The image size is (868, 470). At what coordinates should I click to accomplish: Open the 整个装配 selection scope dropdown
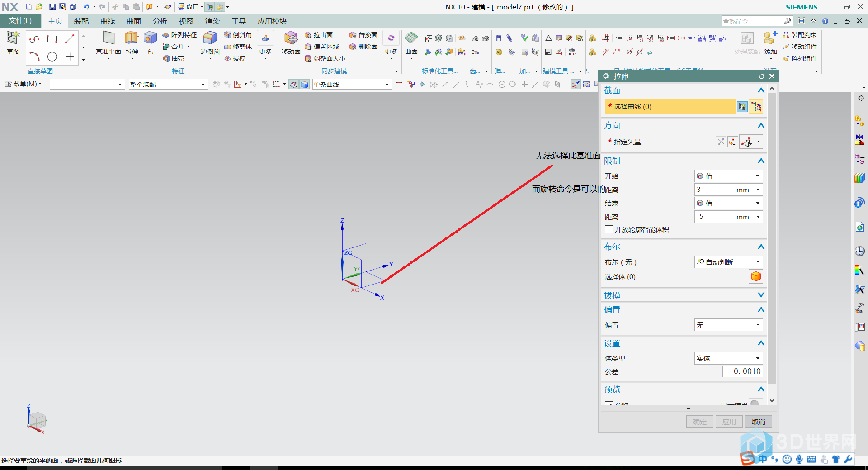(x=168, y=85)
